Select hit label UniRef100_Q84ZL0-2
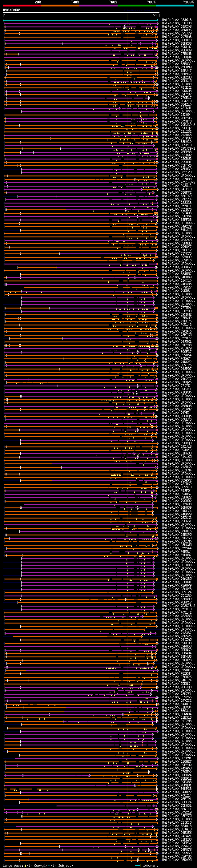The height and width of the screenshot is (868, 197). [x=179, y=101]
